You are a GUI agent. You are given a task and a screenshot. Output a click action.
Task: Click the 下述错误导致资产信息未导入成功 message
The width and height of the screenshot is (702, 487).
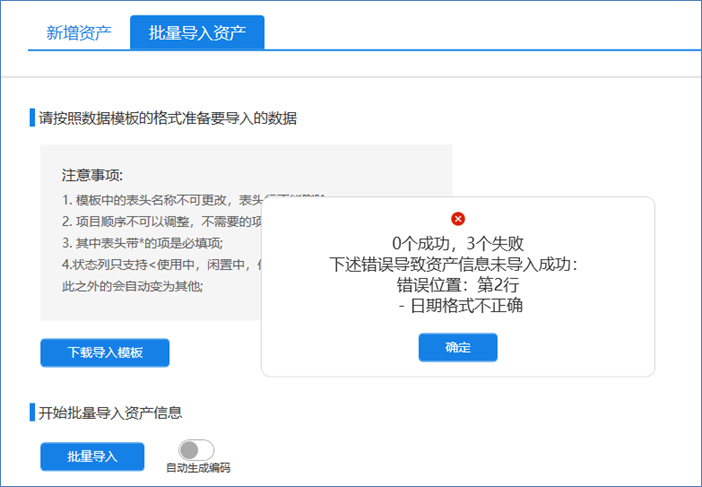[457, 265]
